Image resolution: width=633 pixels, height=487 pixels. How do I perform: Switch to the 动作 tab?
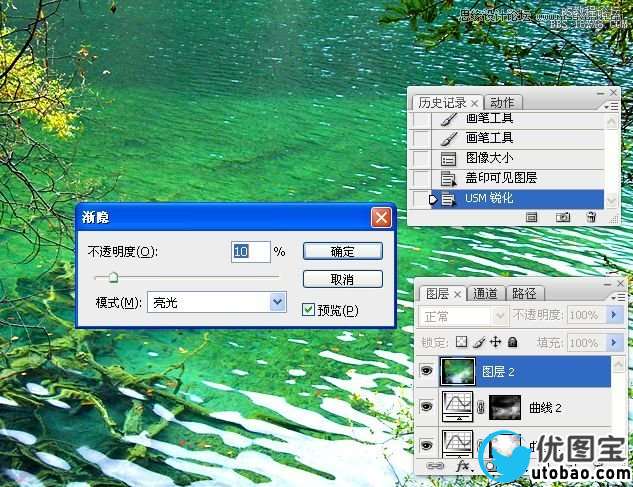click(502, 103)
